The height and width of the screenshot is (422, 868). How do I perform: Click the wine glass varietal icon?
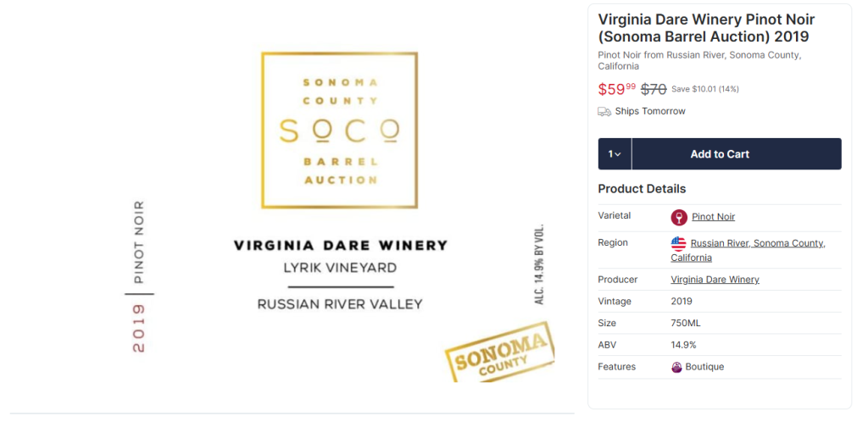tap(678, 217)
